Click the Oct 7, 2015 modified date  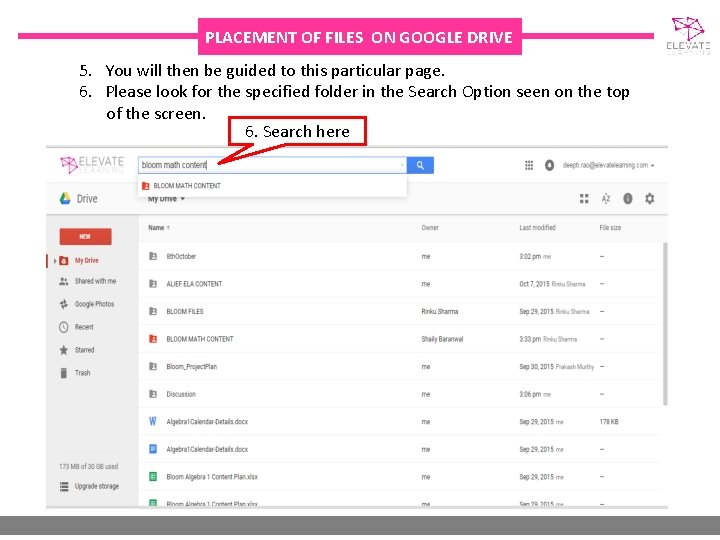(534, 284)
